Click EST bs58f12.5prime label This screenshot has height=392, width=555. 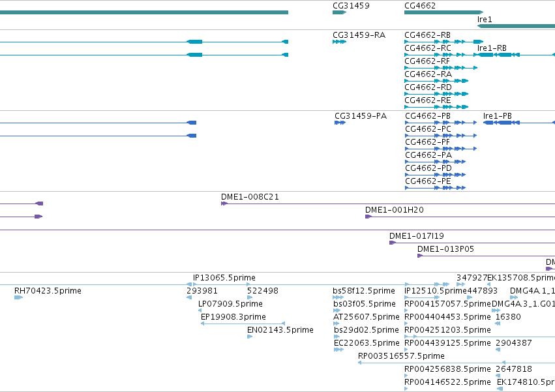pos(364,291)
